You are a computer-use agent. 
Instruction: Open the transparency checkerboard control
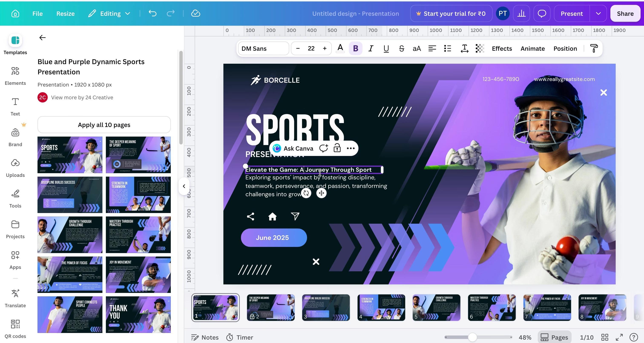coord(480,49)
